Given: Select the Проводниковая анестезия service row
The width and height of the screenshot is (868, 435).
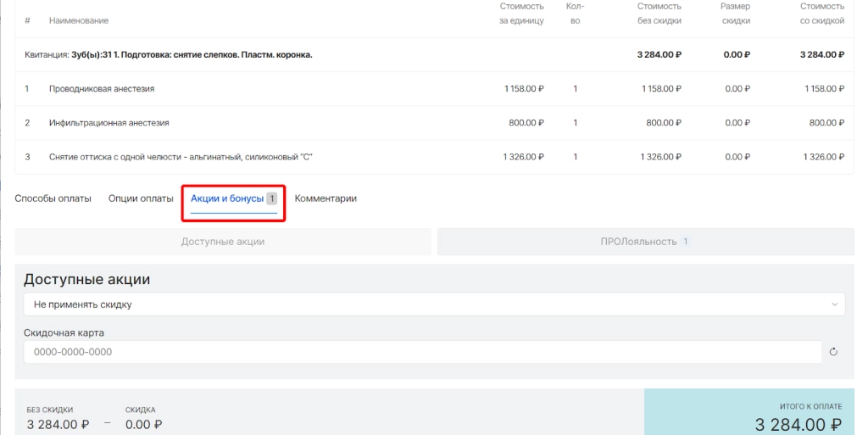Looking at the screenshot, I should [x=102, y=89].
